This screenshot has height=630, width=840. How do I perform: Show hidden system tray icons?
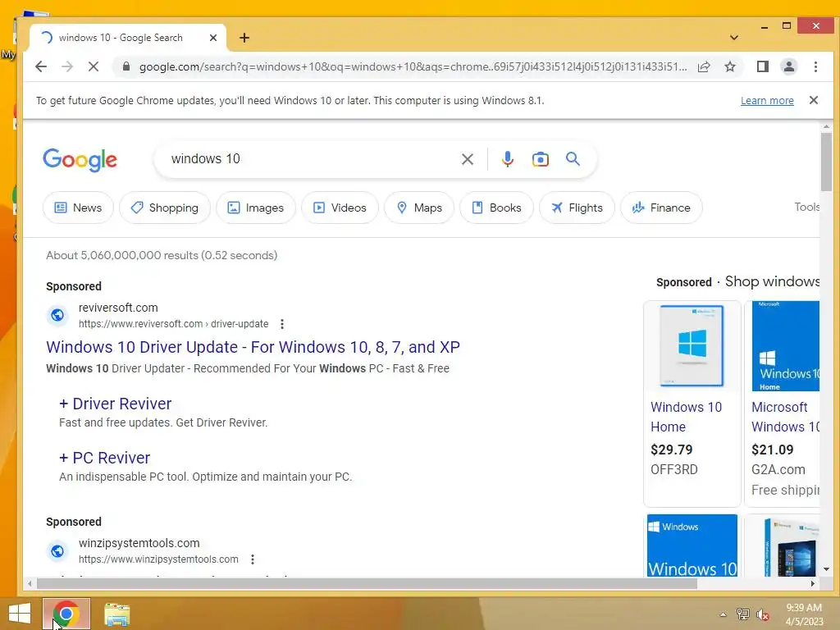[x=723, y=614]
